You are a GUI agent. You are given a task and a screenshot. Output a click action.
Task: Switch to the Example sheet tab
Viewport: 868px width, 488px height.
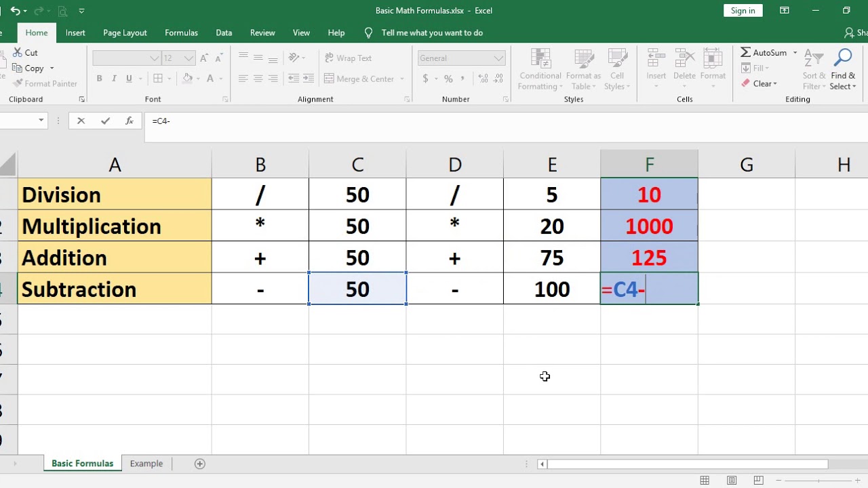tap(146, 464)
